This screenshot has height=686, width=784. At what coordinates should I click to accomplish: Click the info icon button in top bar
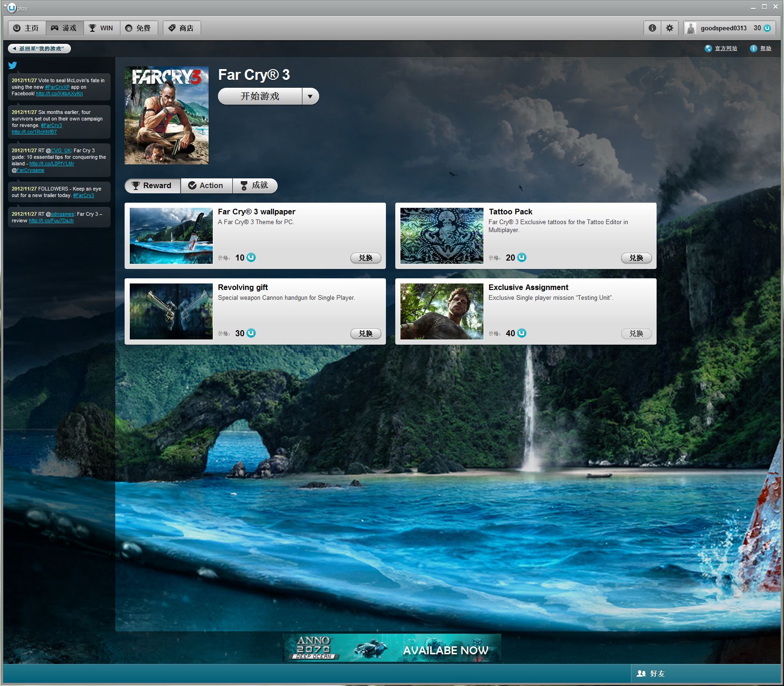pos(652,28)
